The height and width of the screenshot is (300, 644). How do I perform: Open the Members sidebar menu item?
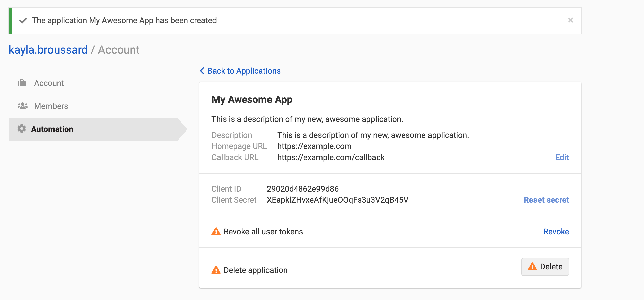(51, 106)
